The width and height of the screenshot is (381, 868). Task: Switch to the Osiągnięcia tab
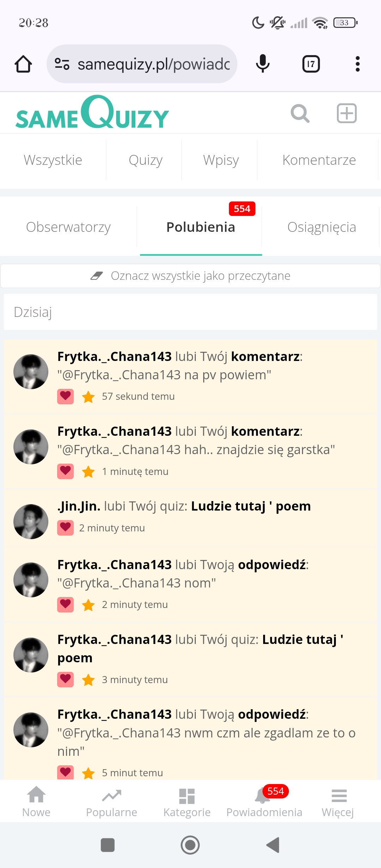(321, 227)
